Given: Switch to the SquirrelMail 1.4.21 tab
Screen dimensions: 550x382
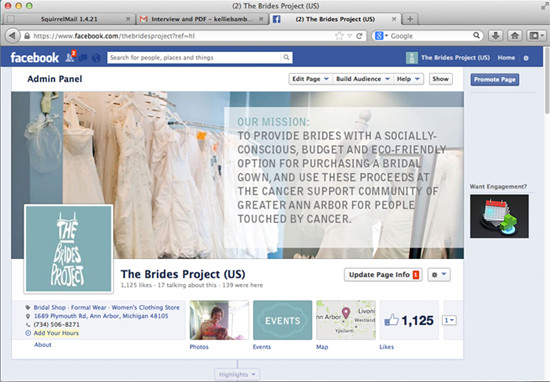Looking at the screenshot, I should [x=69, y=19].
